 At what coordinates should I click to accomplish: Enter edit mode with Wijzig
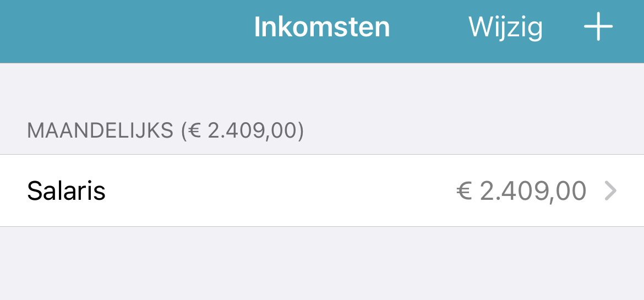[x=505, y=28]
